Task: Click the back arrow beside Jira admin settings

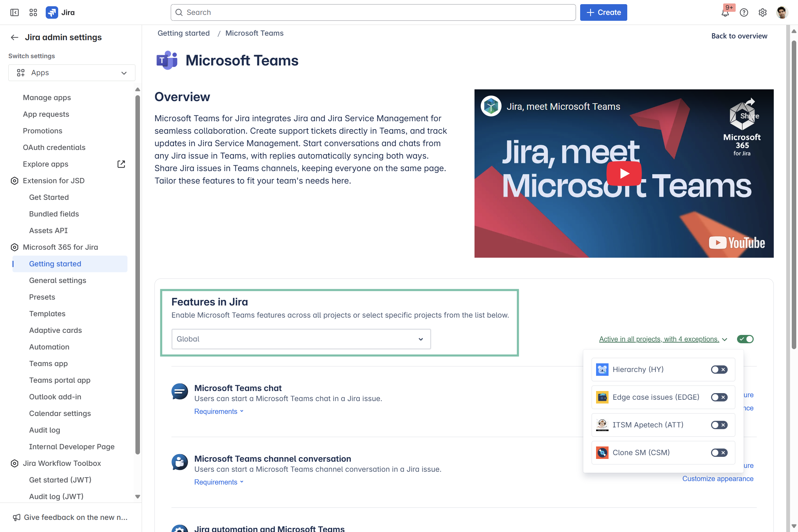Action: 15,37
